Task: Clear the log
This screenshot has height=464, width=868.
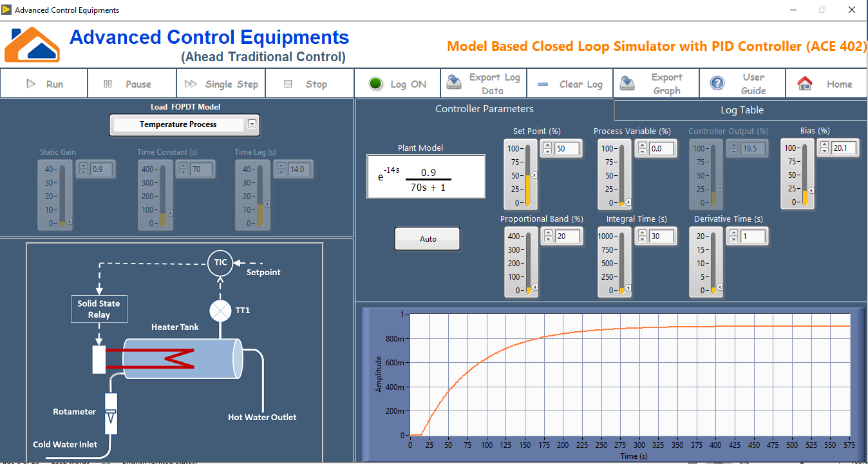Action: [570, 84]
